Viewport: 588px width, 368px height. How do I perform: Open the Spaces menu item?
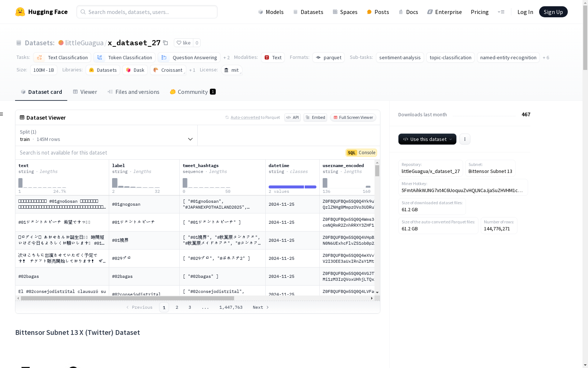[345, 12]
